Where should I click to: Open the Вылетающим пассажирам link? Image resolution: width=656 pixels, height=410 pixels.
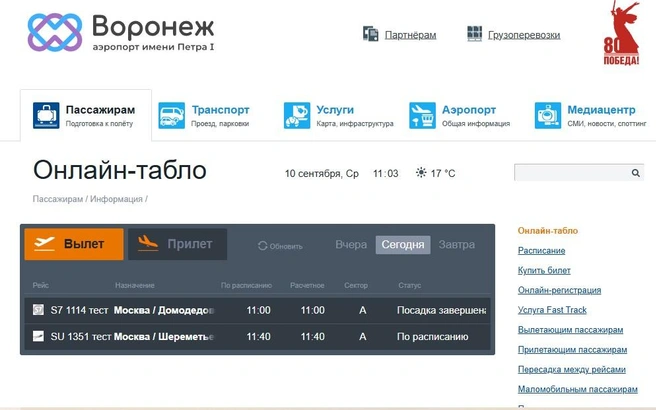point(570,330)
